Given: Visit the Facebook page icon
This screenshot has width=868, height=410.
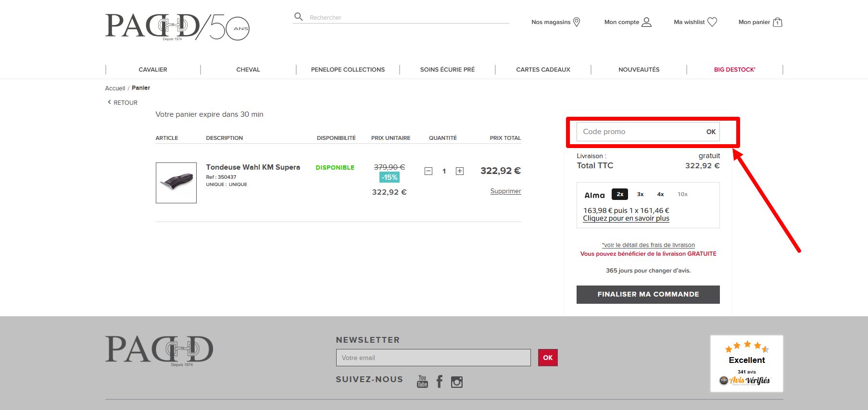Looking at the screenshot, I should click(440, 382).
